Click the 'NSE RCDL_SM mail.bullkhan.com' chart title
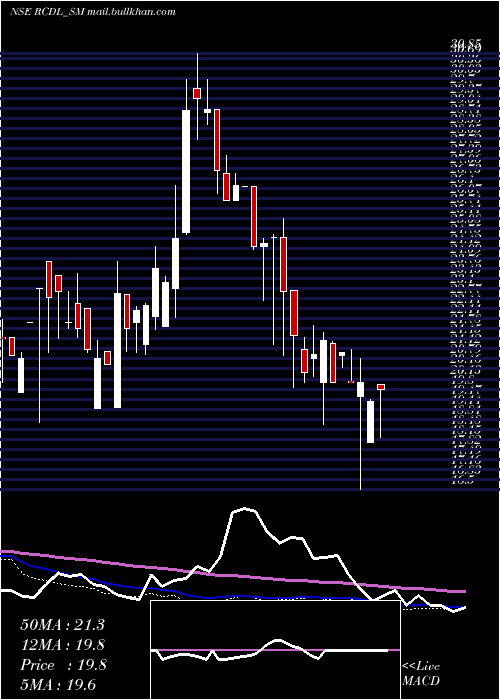Viewport: 500px width, 700px height. pyautogui.click(x=93, y=12)
